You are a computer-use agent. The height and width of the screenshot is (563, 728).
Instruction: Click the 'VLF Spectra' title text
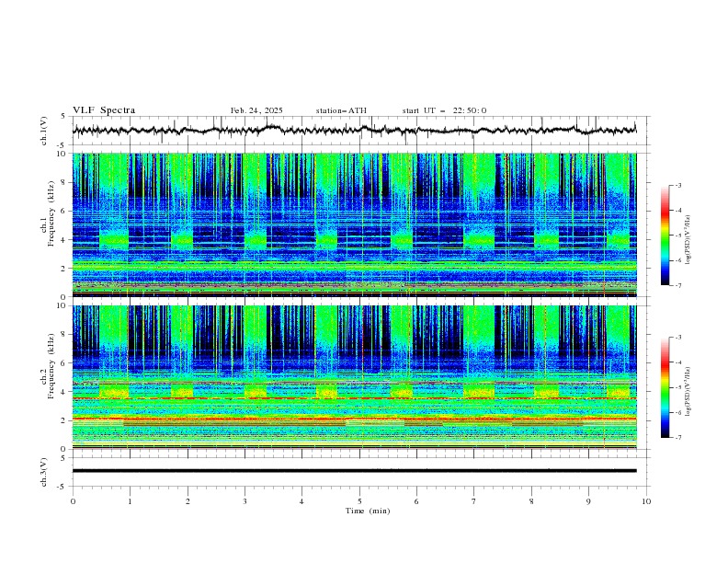pyautogui.click(x=104, y=110)
